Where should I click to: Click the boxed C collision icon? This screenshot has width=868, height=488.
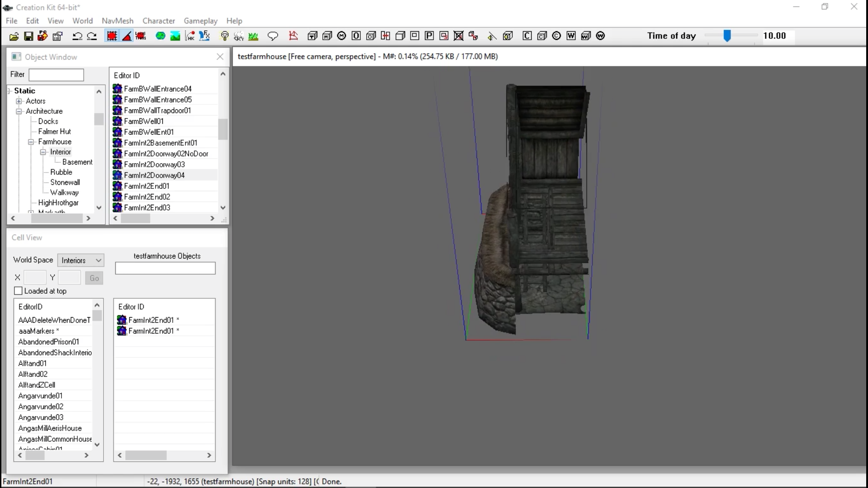tap(527, 36)
